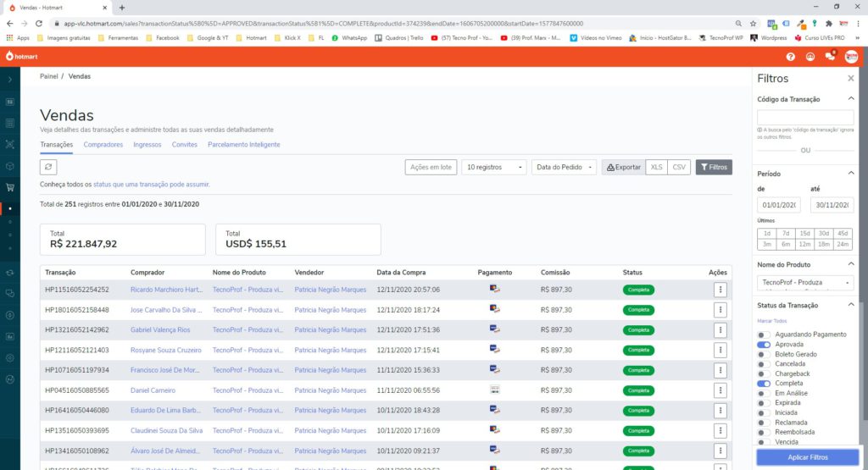Toggle Cancelada status filter
The height and width of the screenshot is (470, 868).
(x=764, y=364)
